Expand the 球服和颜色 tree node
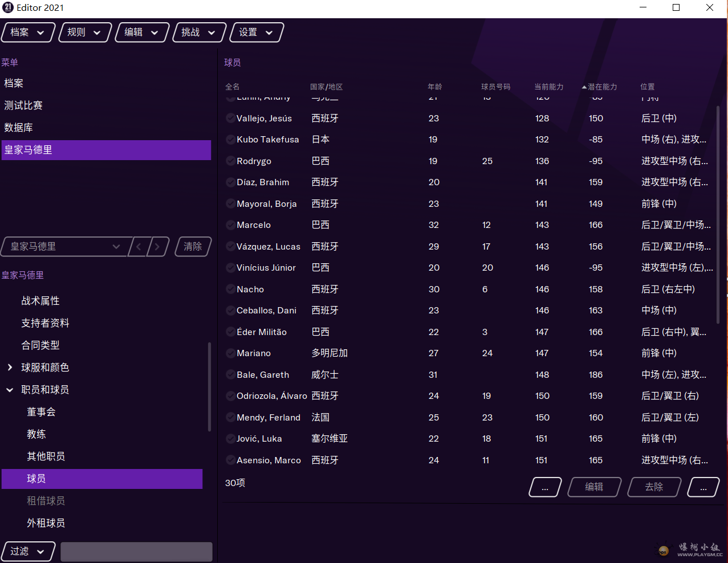 10,368
